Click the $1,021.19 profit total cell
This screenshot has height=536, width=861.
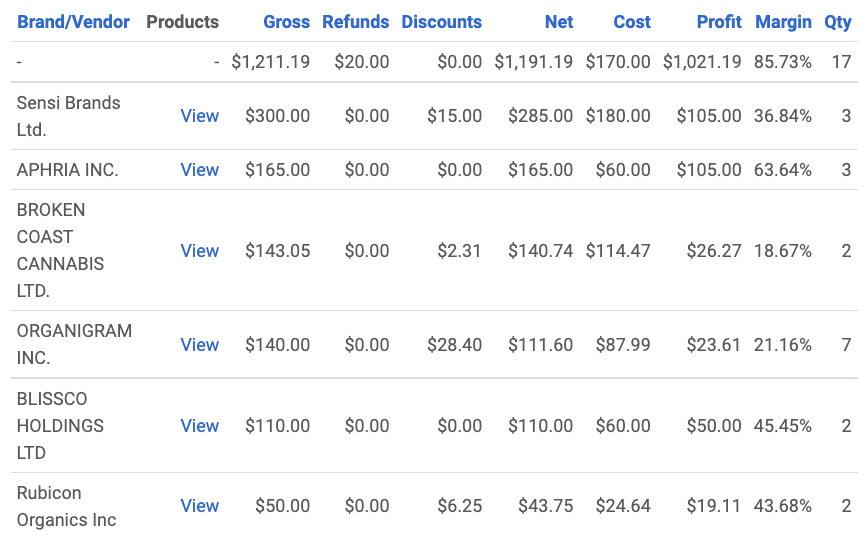[x=702, y=62]
